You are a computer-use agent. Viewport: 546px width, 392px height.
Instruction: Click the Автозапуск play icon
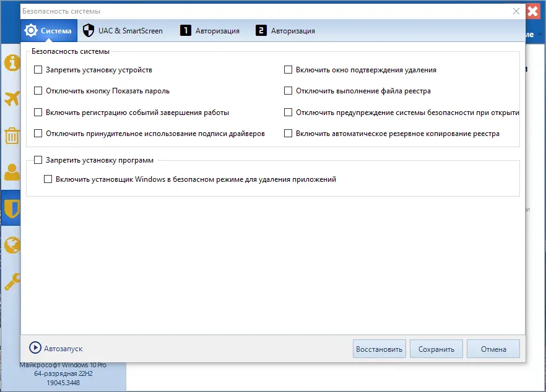pyautogui.click(x=35, y=347)
